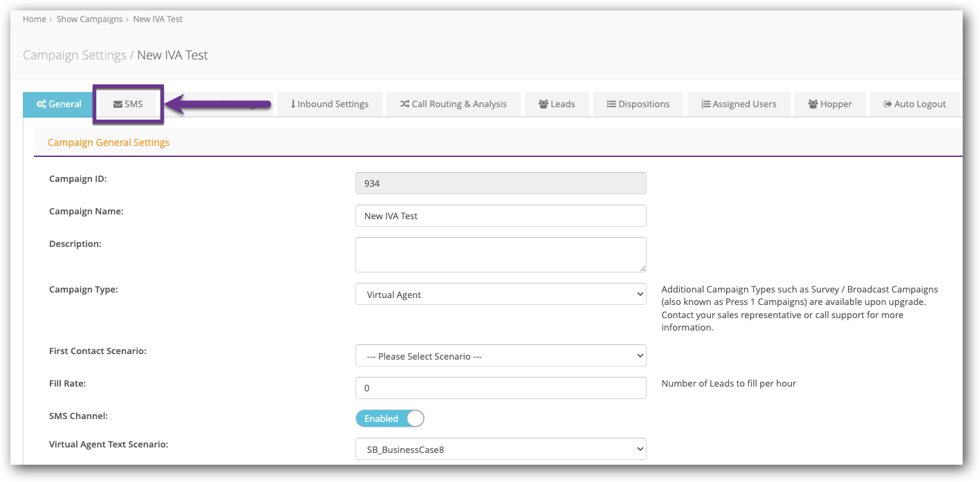Screen dimensions: 980x482
Task: Click the Campaign Name input field
Action: click(x=501, y=216)
